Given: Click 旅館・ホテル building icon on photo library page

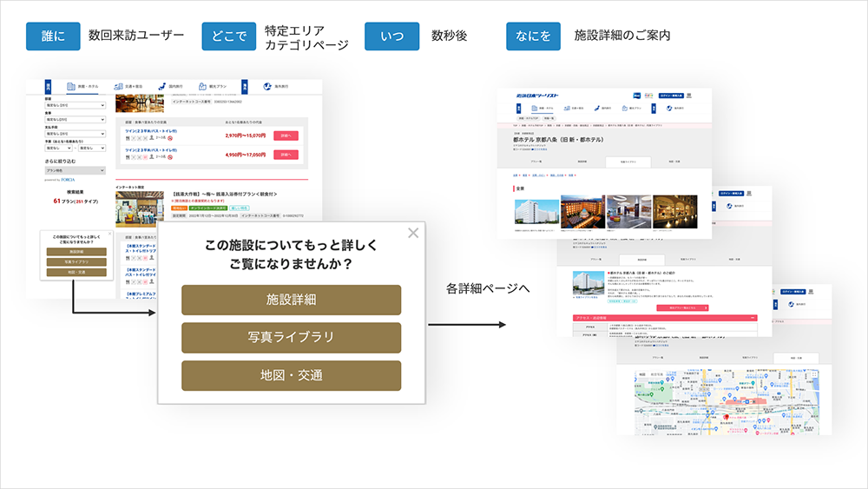Looking at the screenshot, I should (534, 108).
